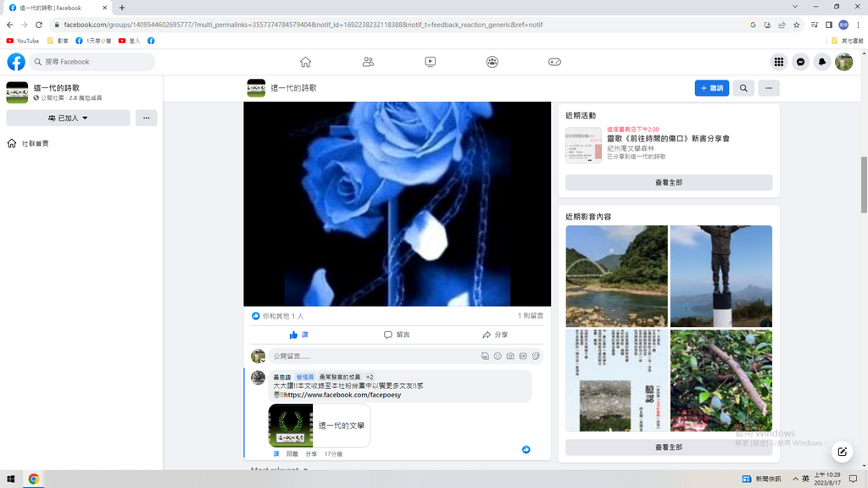Image resolution: width=868 pixels, height=488 pixels.
Task: Toggle the 讚 like button on post
Action: [298, 335]
